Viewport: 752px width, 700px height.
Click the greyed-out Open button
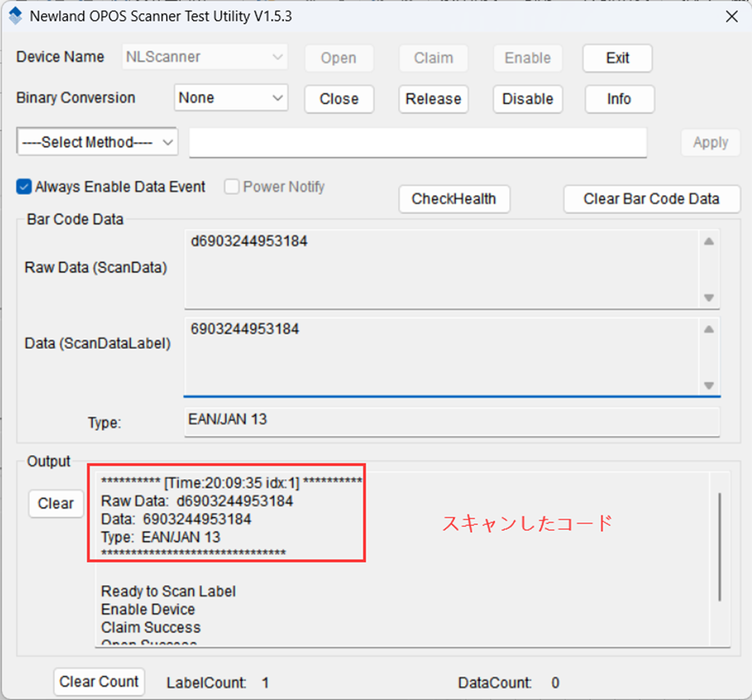click(x=339, y=58)
